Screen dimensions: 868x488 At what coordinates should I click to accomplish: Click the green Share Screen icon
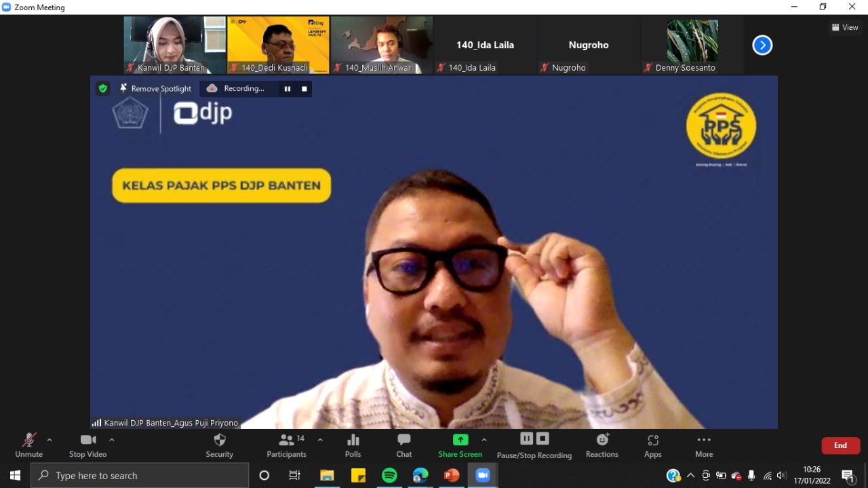tap(460, 440)
